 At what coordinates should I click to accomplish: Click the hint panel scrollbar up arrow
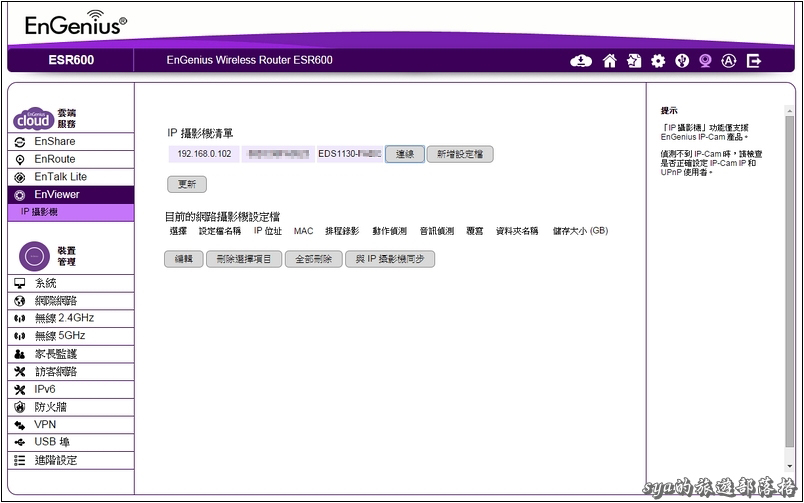pos(790,110)
